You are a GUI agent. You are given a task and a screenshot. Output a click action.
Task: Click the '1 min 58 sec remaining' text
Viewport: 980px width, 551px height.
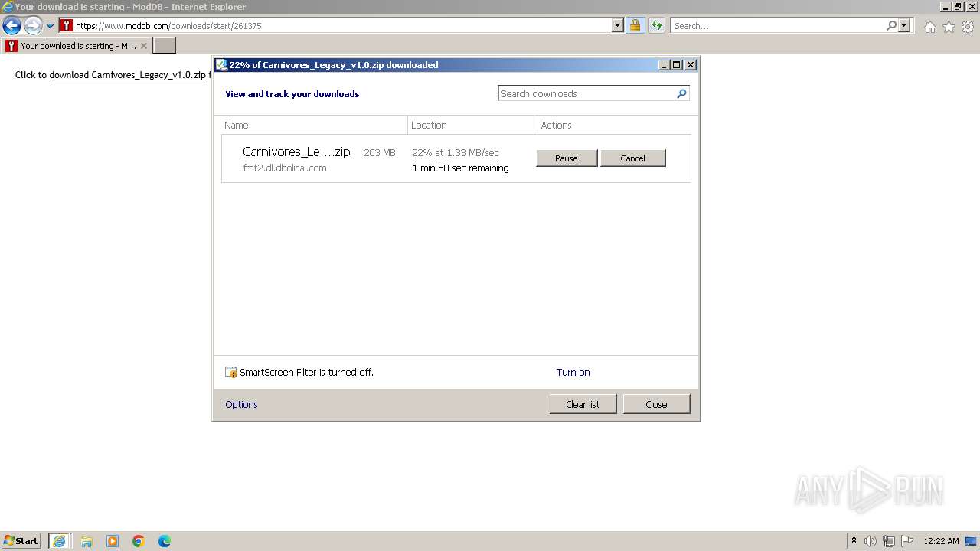[460, 168]
